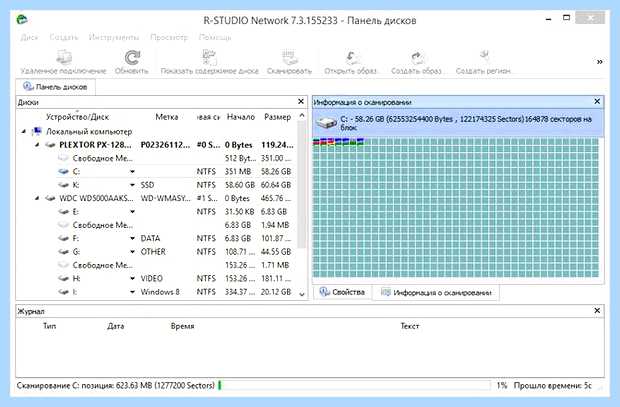Open dropdown arrow next to F: drive
Image resolution: width=620 pixels, height=407 pixels.
click(x=132, y=239)
